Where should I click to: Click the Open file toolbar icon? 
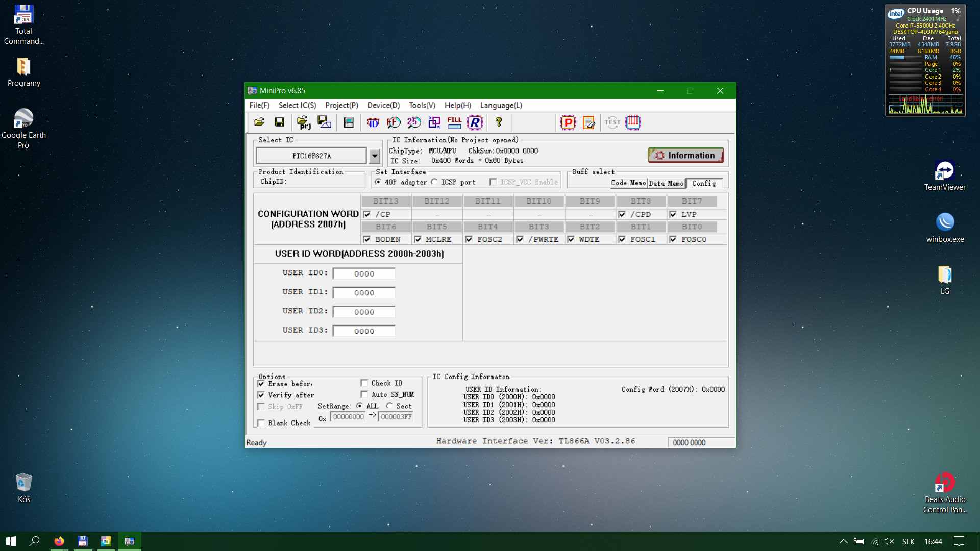click(259, 122)
